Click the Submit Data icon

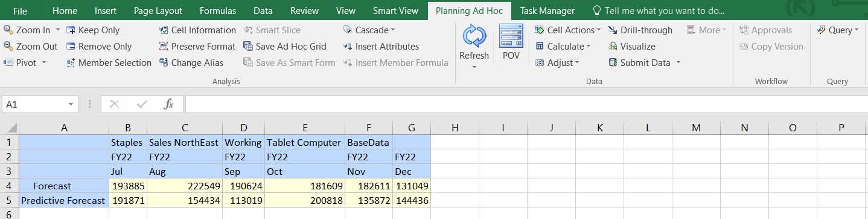612,62
